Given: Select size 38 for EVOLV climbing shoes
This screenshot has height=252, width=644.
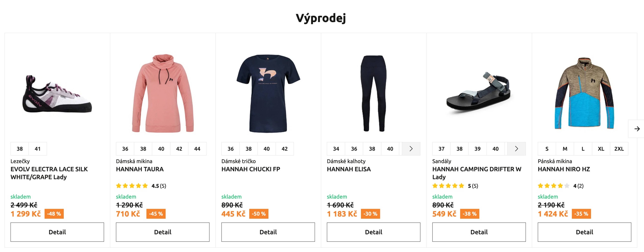Looking at the screenshot, I should [x=20, y=149].
